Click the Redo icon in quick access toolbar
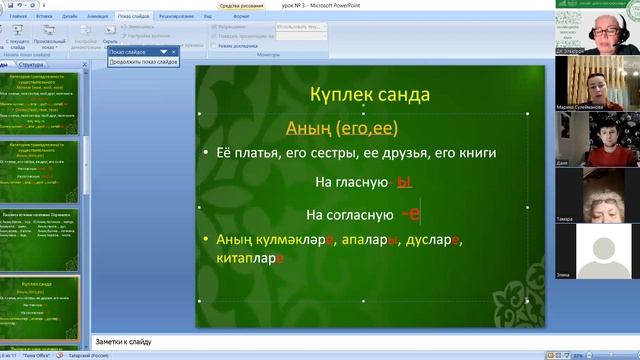This screenshot has height=360, width=640. pyautogui.click(x=33, y=5)
